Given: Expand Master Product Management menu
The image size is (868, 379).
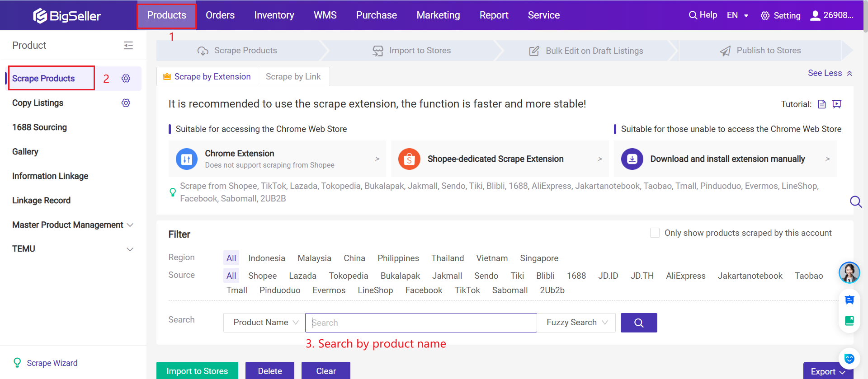Looking at the screenshot, I should 72,225.
